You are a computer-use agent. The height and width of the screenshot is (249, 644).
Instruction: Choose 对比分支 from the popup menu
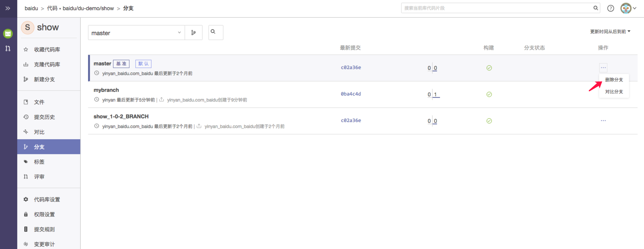point(614,92)
